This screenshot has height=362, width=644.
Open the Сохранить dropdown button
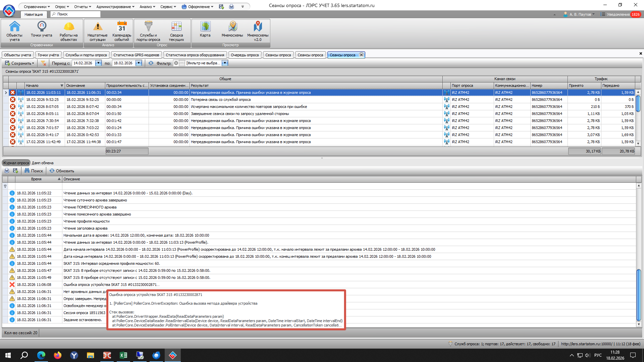(20, 63)
